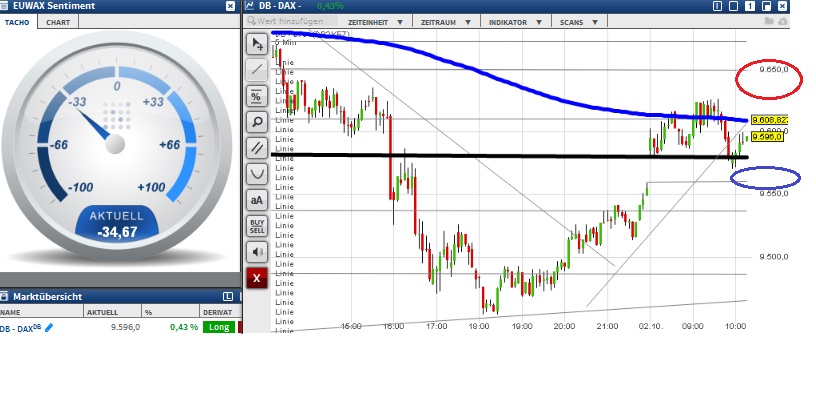Viewport: 816px width, 393px height.
Task: Click the split-column layout icon in chart title bar
Action: (x=718, y=6)
